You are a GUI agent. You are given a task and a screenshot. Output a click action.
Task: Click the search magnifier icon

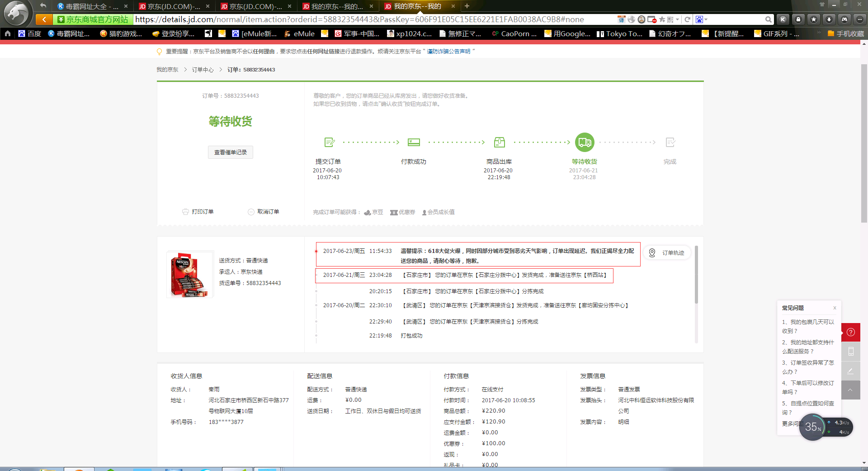click(768, 19)
